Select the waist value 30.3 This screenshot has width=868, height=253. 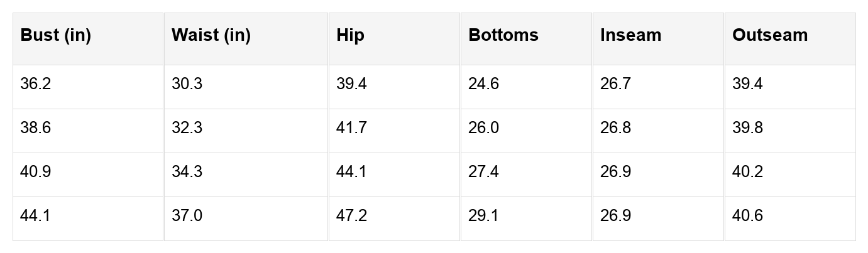click(x=187, y=84)
